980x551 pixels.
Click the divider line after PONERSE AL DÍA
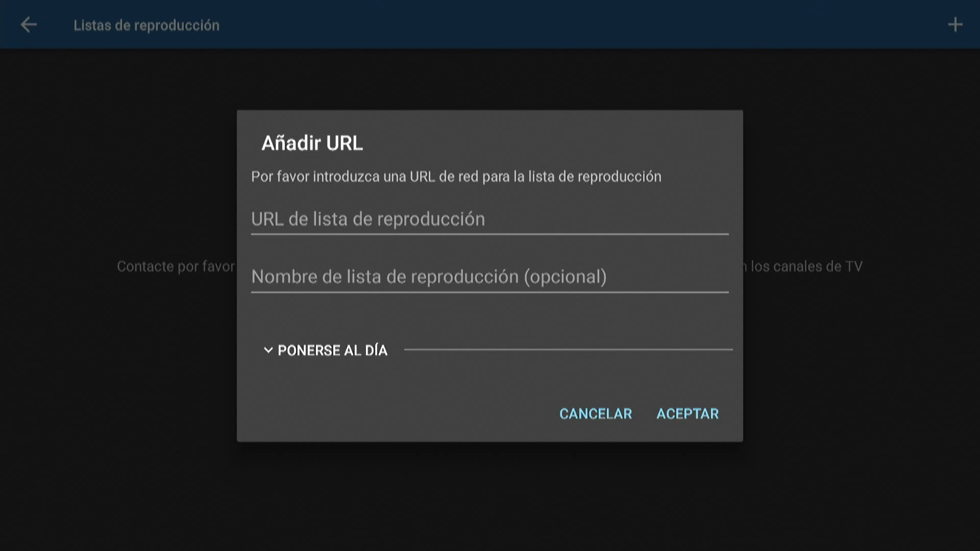(x=568, y=349)
